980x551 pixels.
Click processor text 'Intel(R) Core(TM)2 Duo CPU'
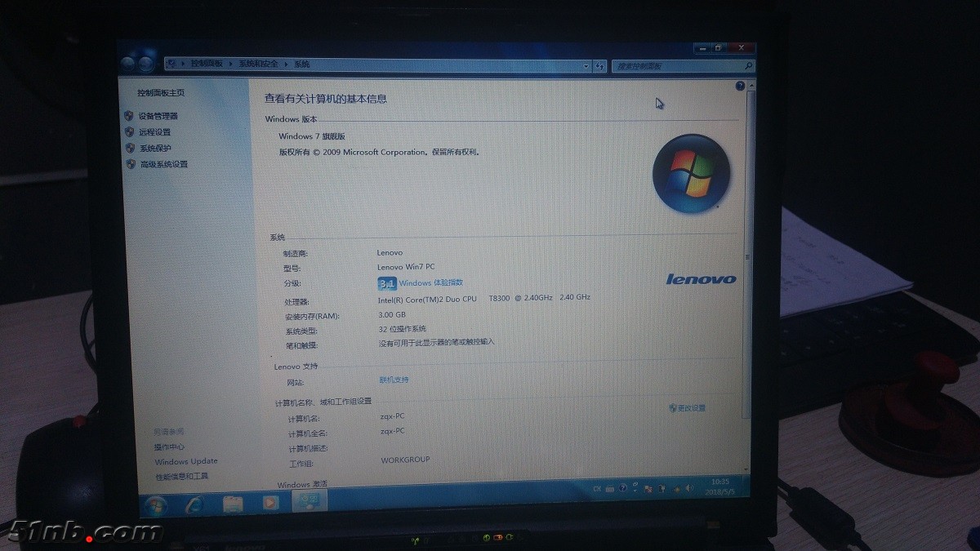tap(427, 299)
